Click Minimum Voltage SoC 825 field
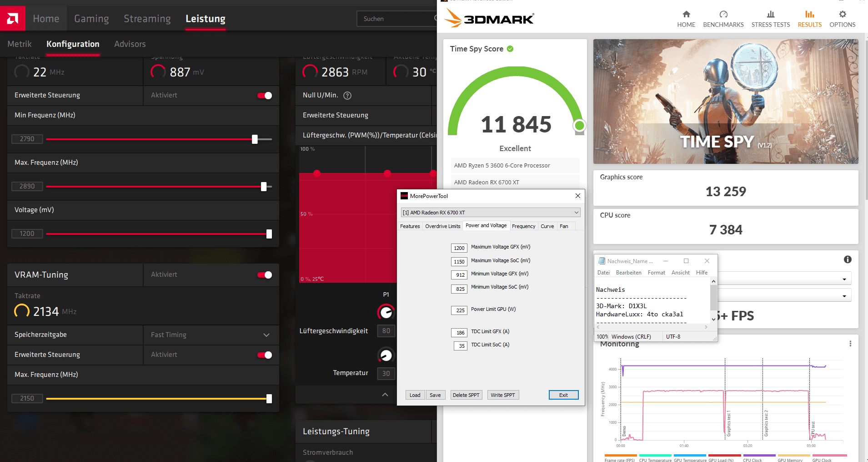 459,289
